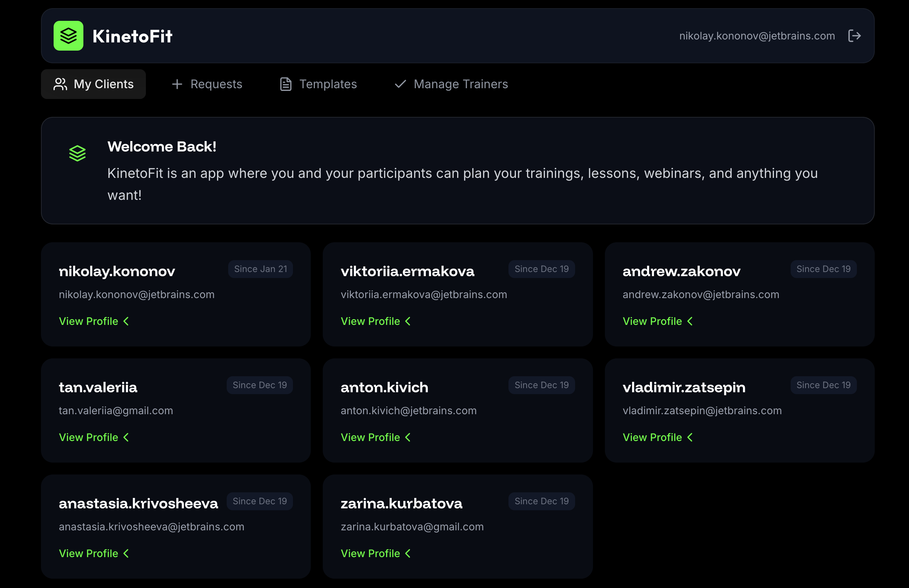The width and height of the screenshot is (909, 588).
Task: Click the chevron next to nikolay.kononov's View Profile
Action: click(x=126, y=321)
